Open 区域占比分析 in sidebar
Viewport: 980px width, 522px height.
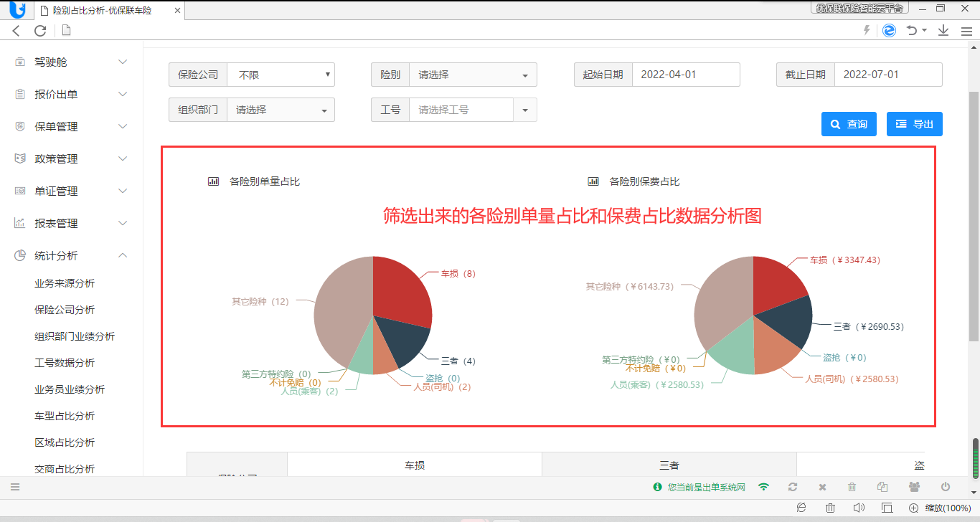pyautogui.click(x=65, y=442)
